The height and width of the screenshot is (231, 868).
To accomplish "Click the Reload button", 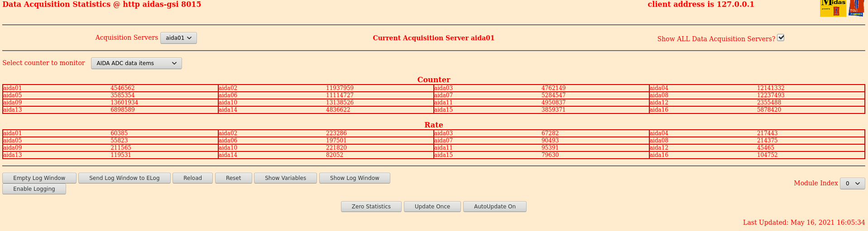I will pyautogui.click(x=192, y=178).
